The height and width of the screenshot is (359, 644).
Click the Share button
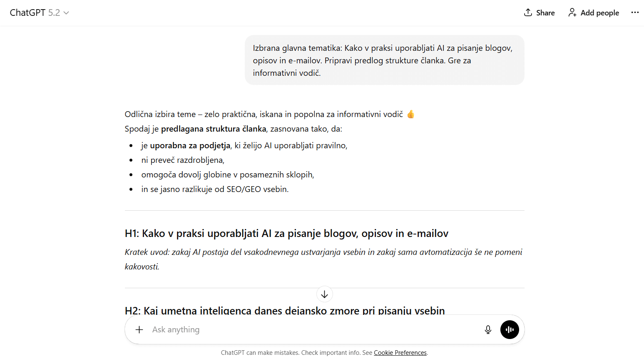[x=539, y=12]
